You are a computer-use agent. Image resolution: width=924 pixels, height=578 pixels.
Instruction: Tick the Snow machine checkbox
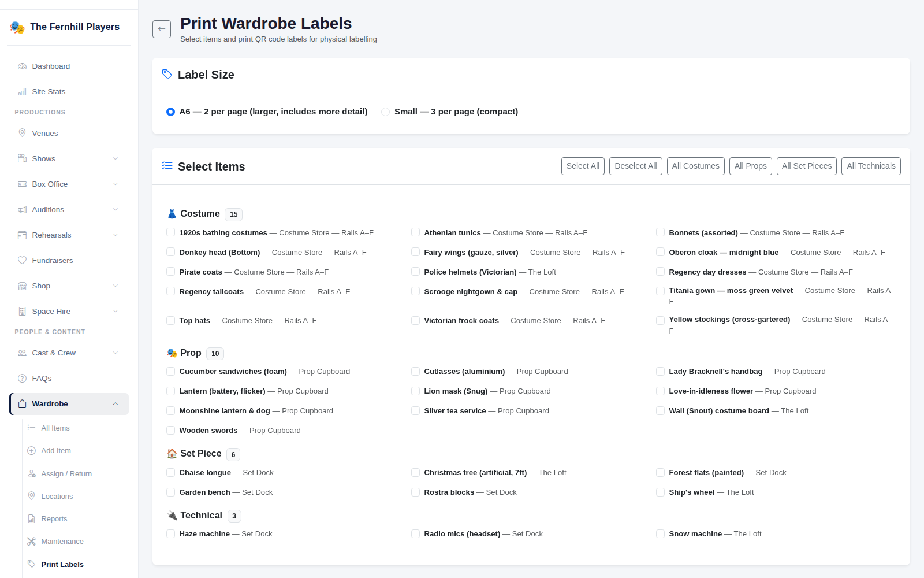(x=660, y=533)
